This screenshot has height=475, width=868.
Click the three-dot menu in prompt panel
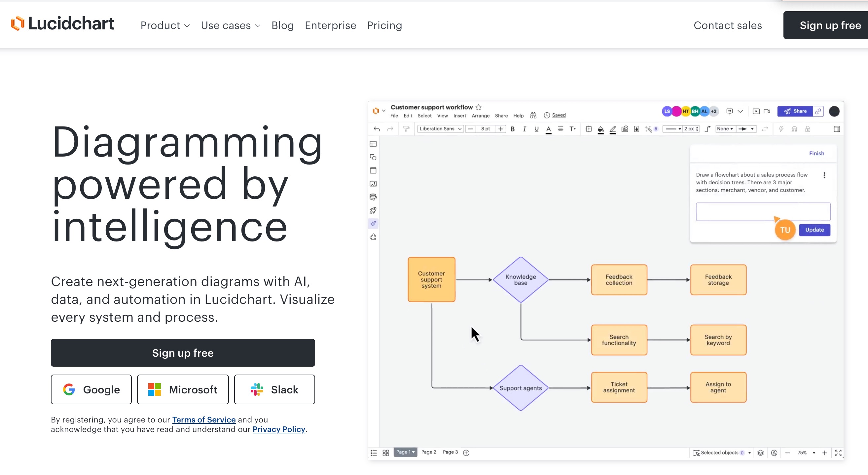(824, 175)
